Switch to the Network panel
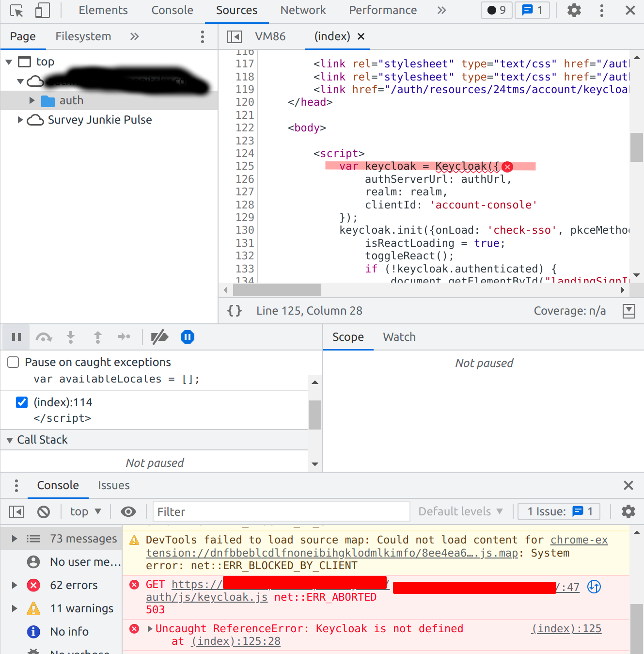The image size is (644, 654). click(303, 10)
